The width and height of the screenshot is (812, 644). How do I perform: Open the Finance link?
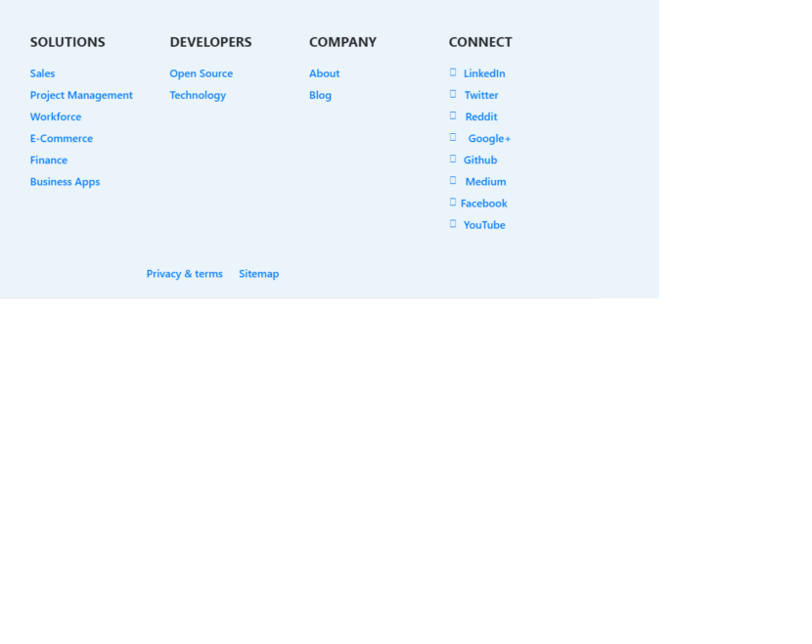[49, 160]
